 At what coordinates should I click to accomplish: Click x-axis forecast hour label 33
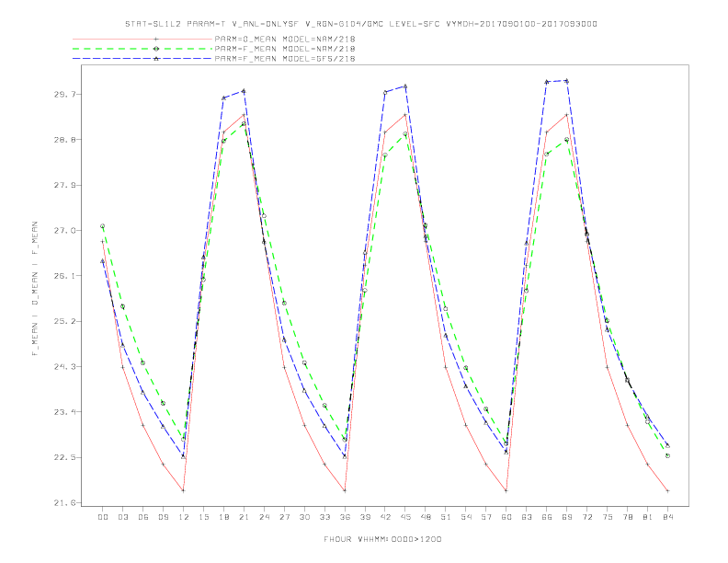(x=324, y=517)
